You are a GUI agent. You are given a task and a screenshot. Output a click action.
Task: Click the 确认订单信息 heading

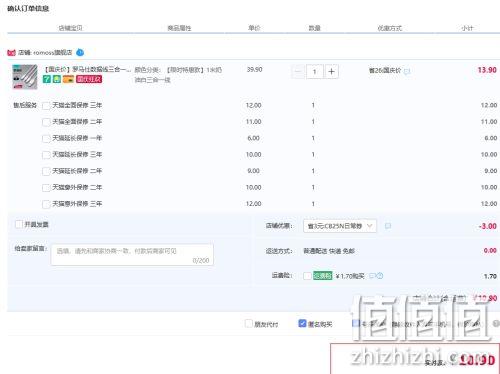pos(28,9)
